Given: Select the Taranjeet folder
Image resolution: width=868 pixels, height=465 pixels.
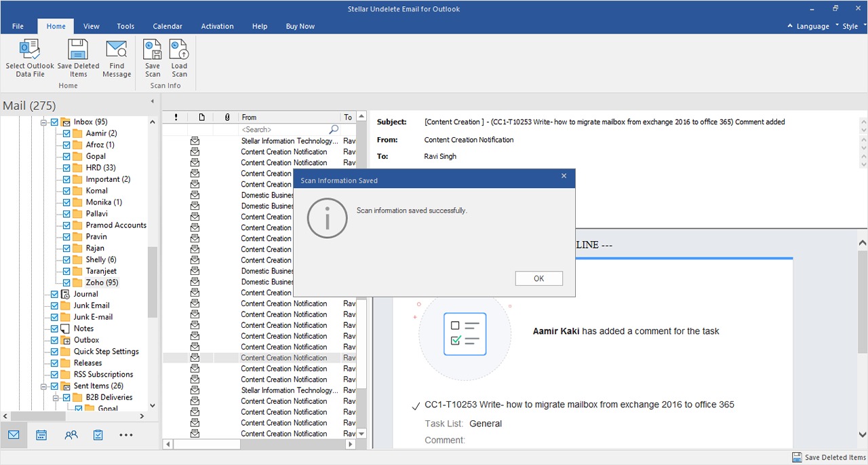Looking at the screenshot, I should coord(101,271).
